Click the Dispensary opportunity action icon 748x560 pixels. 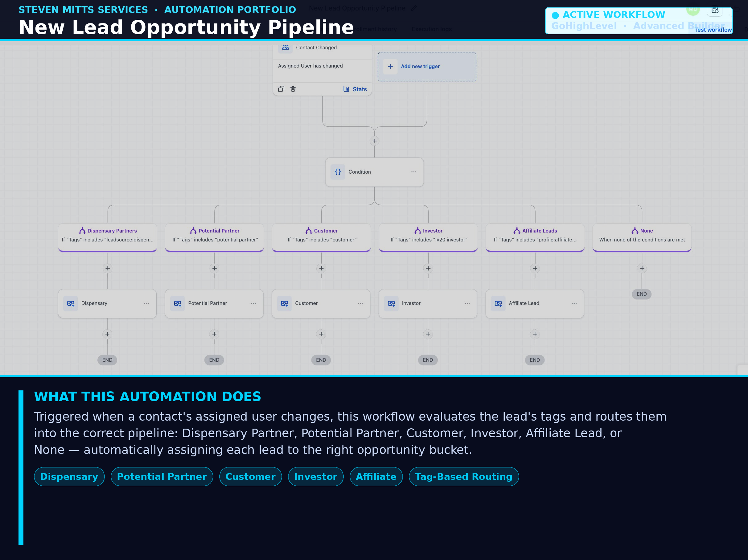tap(71, 303)
